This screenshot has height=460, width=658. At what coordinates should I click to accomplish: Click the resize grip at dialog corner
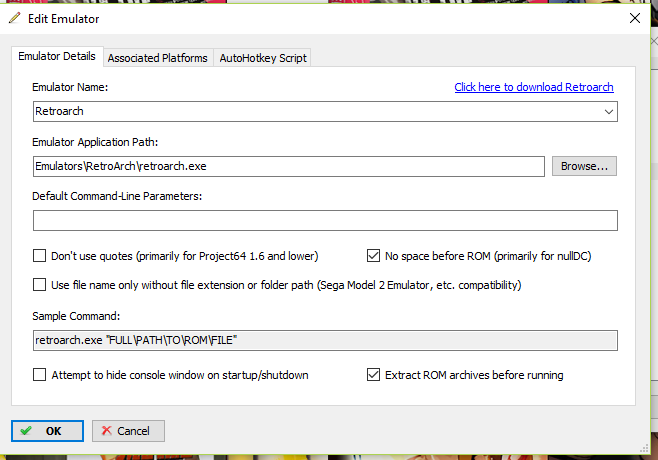coord(644,449)
